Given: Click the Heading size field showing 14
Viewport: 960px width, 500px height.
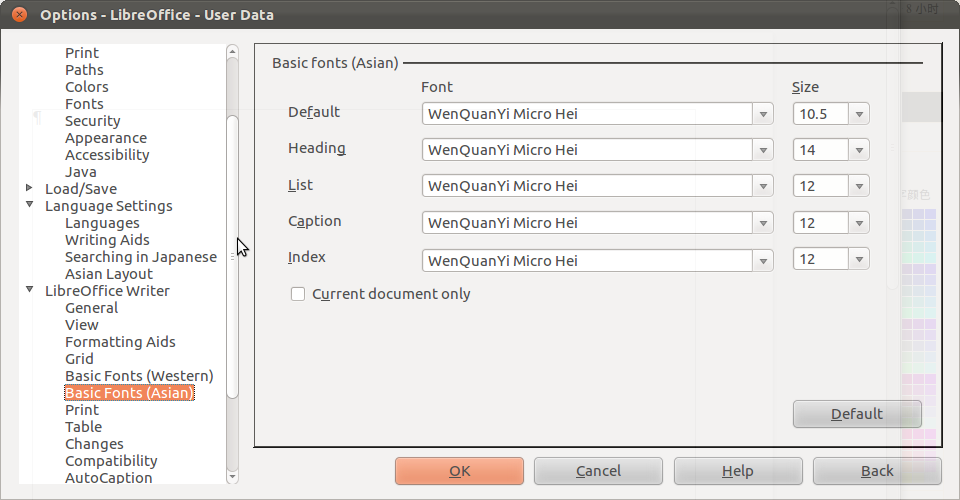Looking at the screenshot, I should pos(821,150).
